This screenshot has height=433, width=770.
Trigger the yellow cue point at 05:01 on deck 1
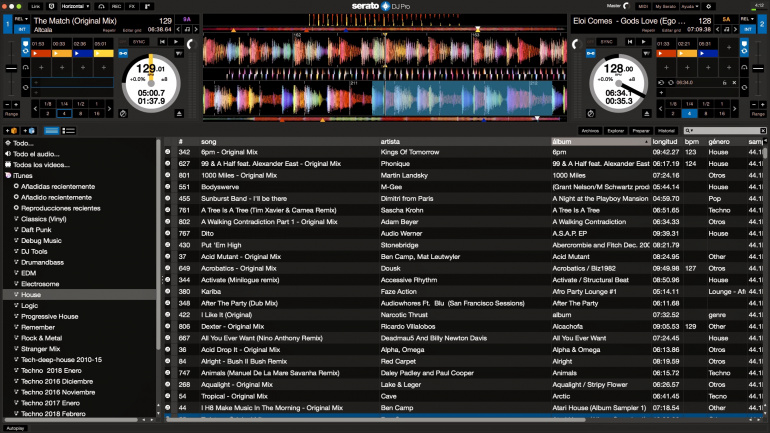pos(103,54)
